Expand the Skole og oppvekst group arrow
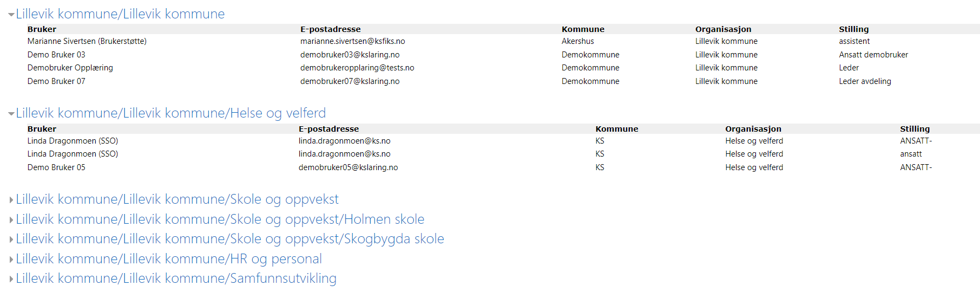This screenshot has width=980, height=298. [x=11, y=200]
